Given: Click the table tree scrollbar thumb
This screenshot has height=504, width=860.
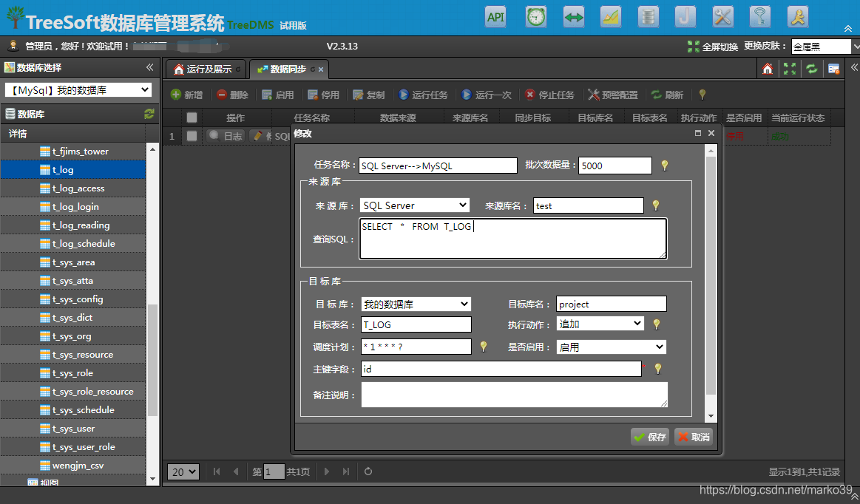Looking at the screenshot, I should (x=152, y=360).
